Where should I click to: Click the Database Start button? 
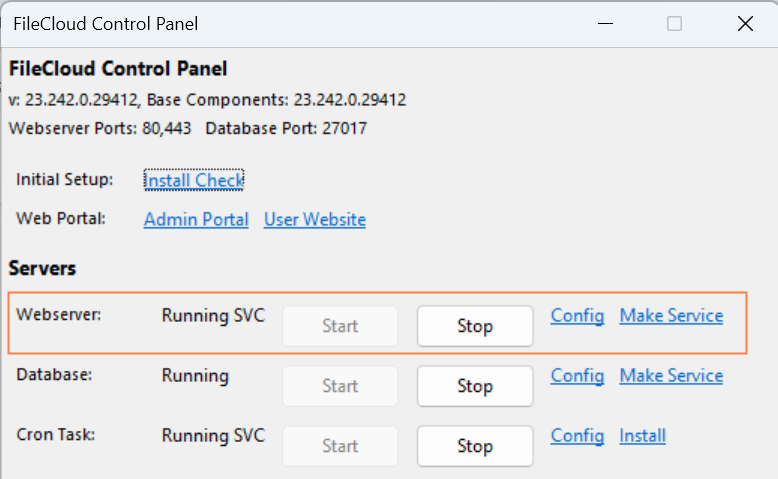point(340,386)
